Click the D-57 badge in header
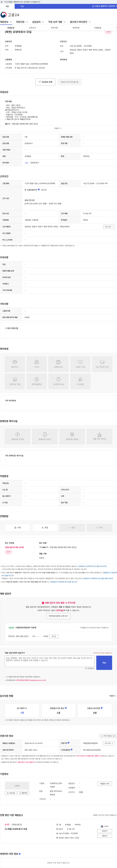 click(108, 32)
